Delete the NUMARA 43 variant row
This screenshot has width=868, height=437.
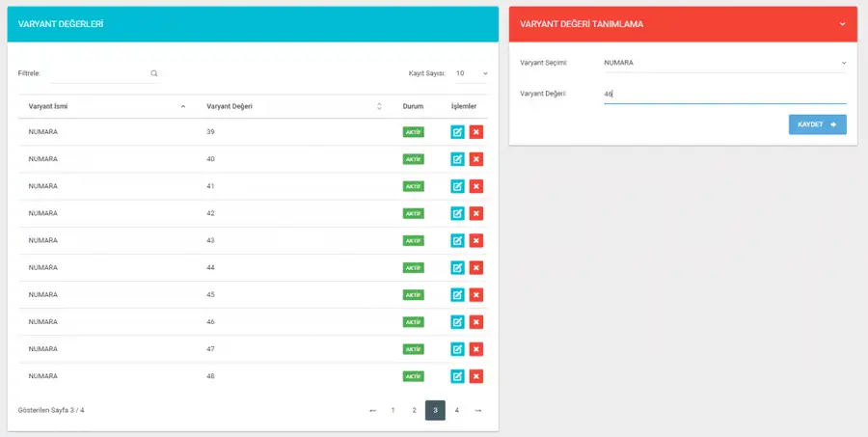tap(476, 240)
